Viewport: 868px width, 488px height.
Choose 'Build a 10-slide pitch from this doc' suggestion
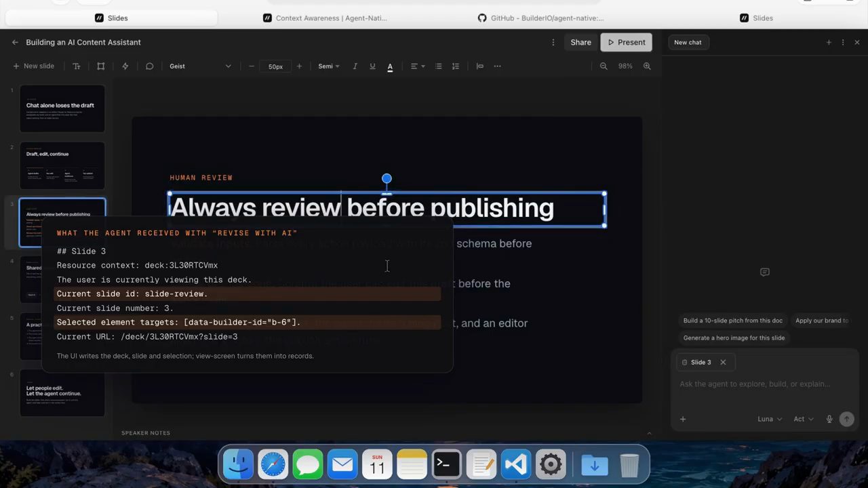732,321
